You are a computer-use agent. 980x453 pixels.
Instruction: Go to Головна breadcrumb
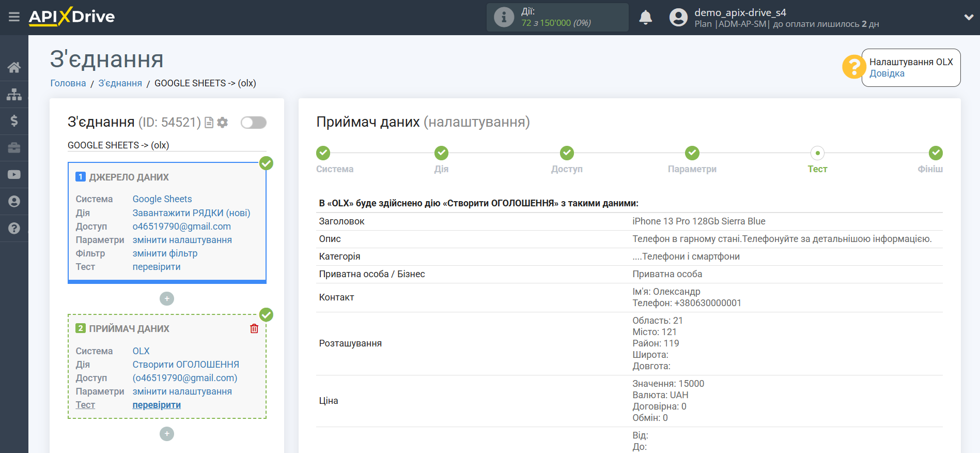tap(68, 83)
